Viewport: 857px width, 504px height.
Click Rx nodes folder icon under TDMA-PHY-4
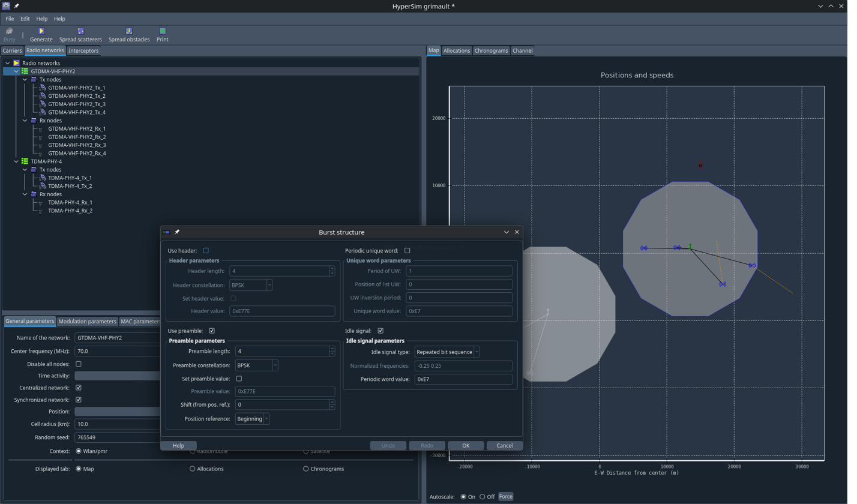34,194
